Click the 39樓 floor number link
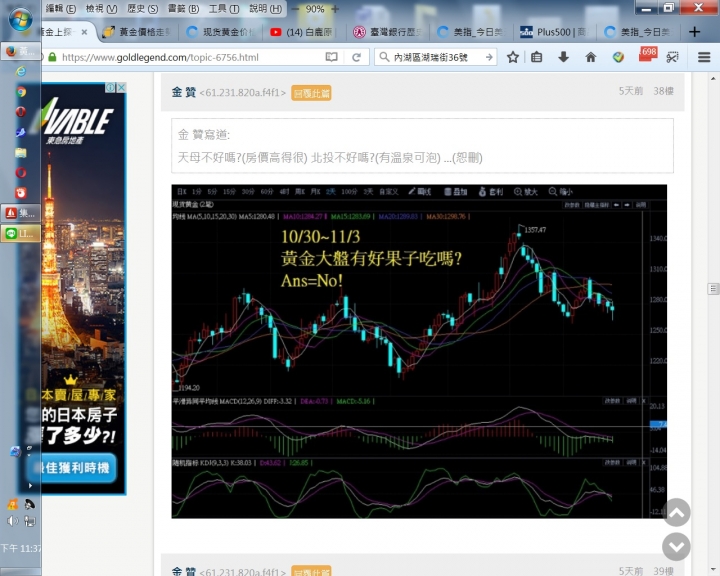720x576 pixels. point(663,571)
